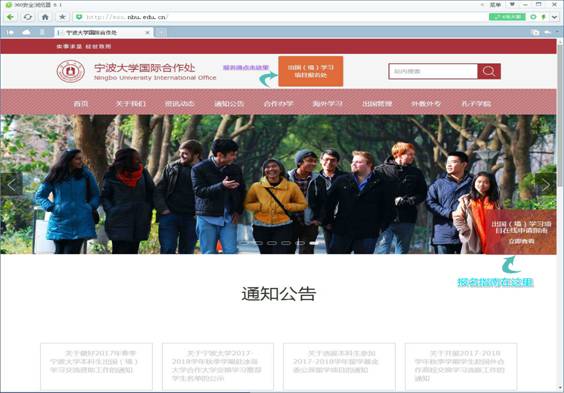The width and height of the screenshot is (564, 393).
Task: Focus the site search input field
Action: [433, 71]
